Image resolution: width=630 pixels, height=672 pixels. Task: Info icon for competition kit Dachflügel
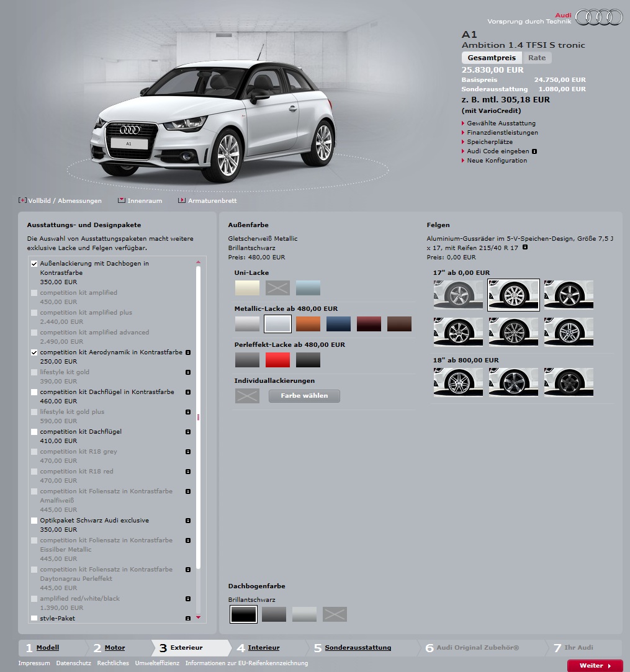[x=187, y=432]
